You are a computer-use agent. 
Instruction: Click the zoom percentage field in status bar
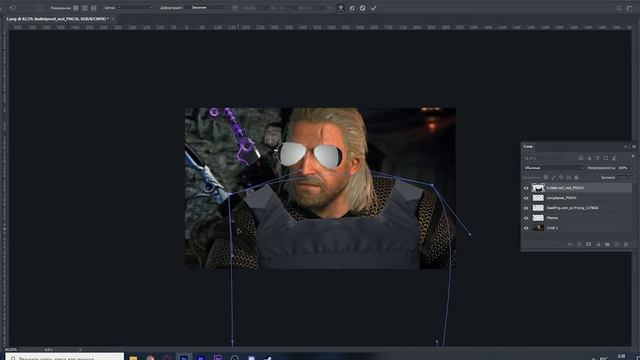pos(11,349)
